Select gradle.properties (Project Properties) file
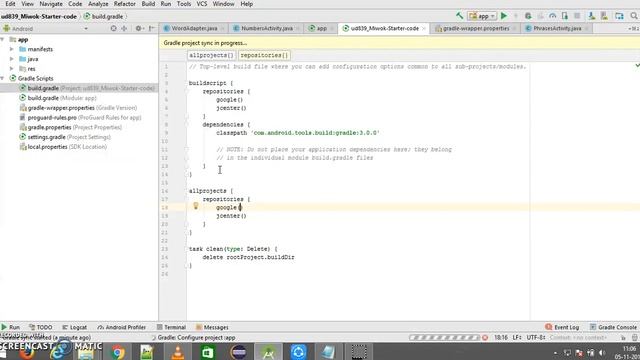 click(70, 127)
